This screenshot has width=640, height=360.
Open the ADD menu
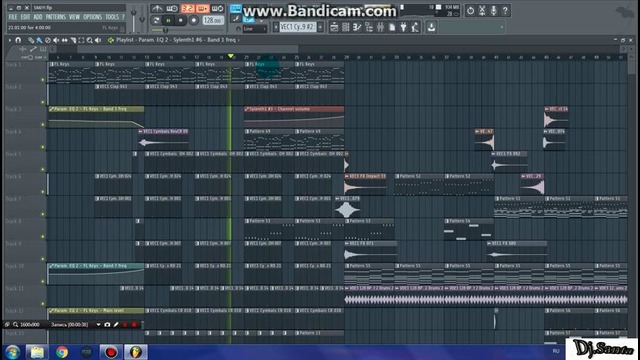(38, 17)
